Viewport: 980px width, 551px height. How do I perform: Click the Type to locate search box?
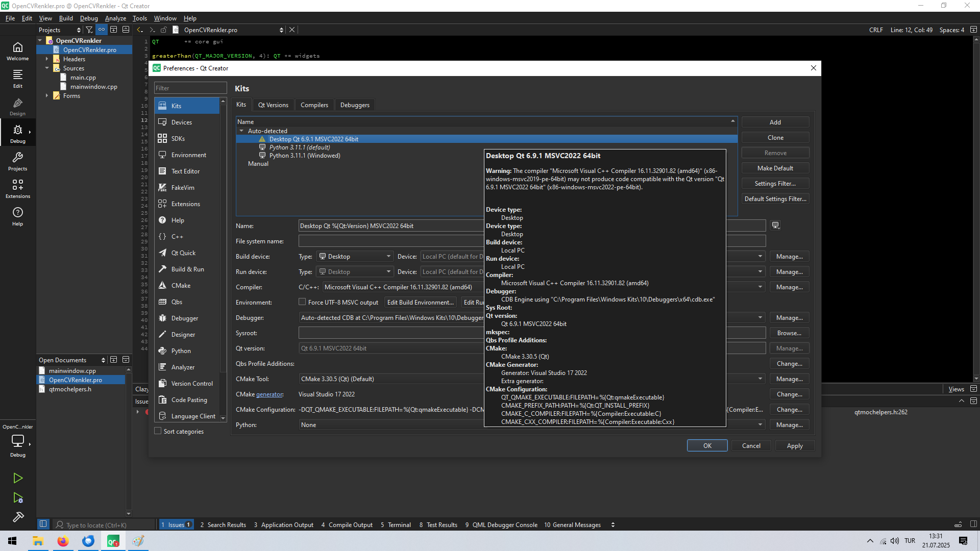104,524
